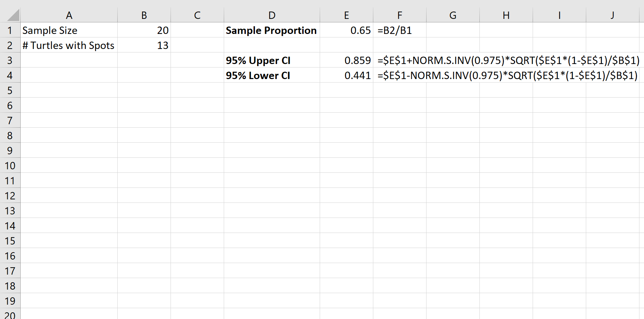Select the cell showing 0.441
Viewport: 644px width, 319px height.
pos(346,75)
